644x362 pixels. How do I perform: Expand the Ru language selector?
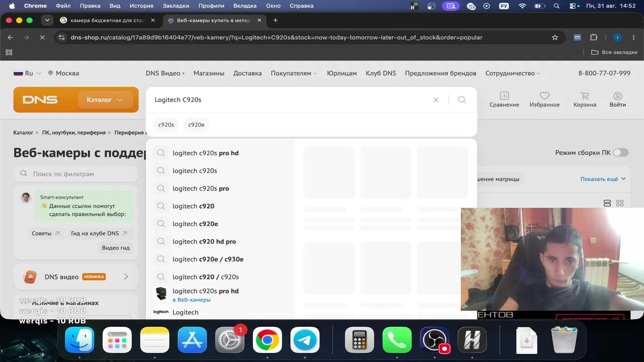[x=27, y=73]
